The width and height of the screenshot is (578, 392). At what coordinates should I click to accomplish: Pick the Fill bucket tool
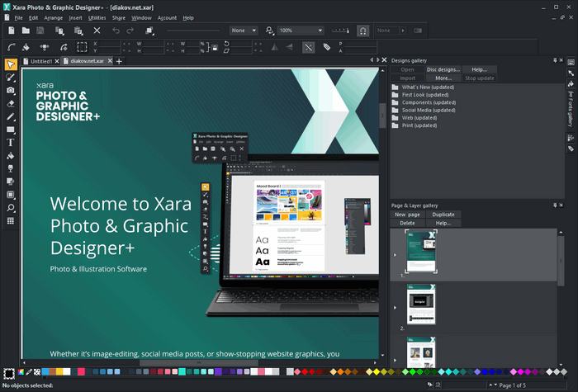pos(11,155)
